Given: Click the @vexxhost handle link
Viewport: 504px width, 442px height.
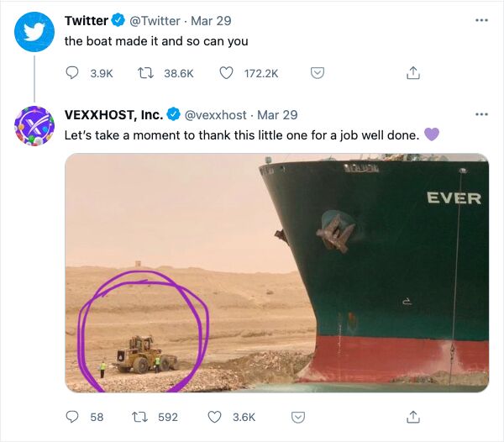Looking at the screenshot, I should point(216,115).
